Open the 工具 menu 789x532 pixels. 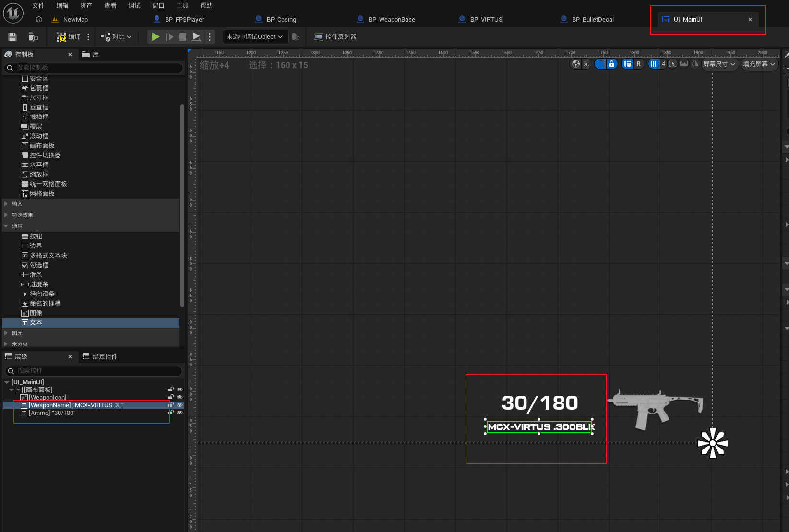pyautogui.click(x=182, y=6)
